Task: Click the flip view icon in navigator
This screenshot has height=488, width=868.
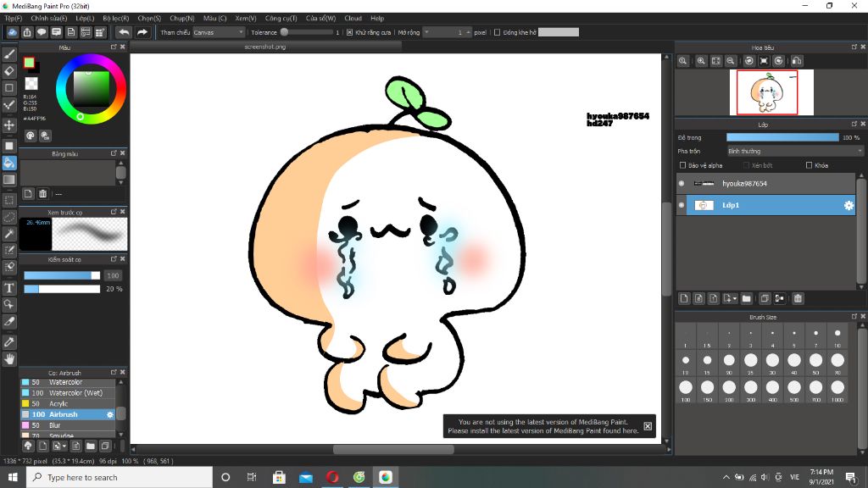Action: coord(797,61)
